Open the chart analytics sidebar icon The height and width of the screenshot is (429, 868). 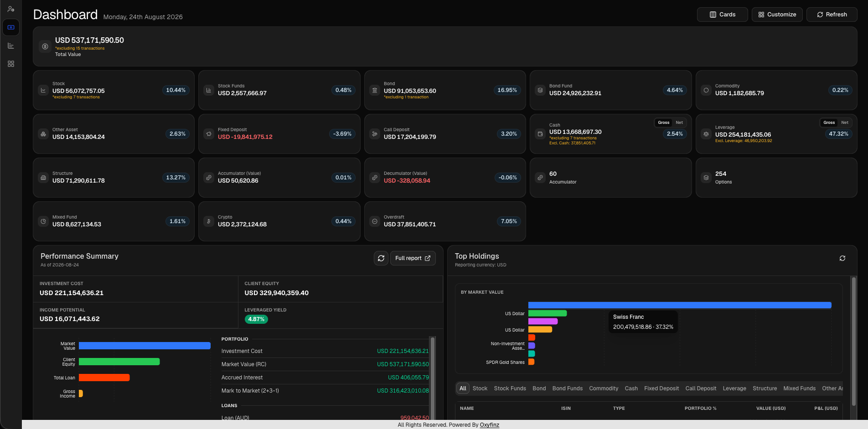click(11, 46)
